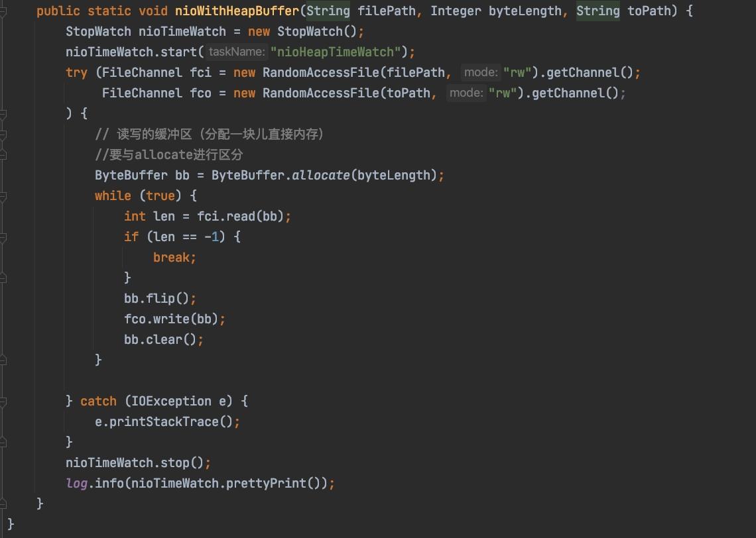Click the 'catch' keyword

pyautogui.click(x=98, y=402)
